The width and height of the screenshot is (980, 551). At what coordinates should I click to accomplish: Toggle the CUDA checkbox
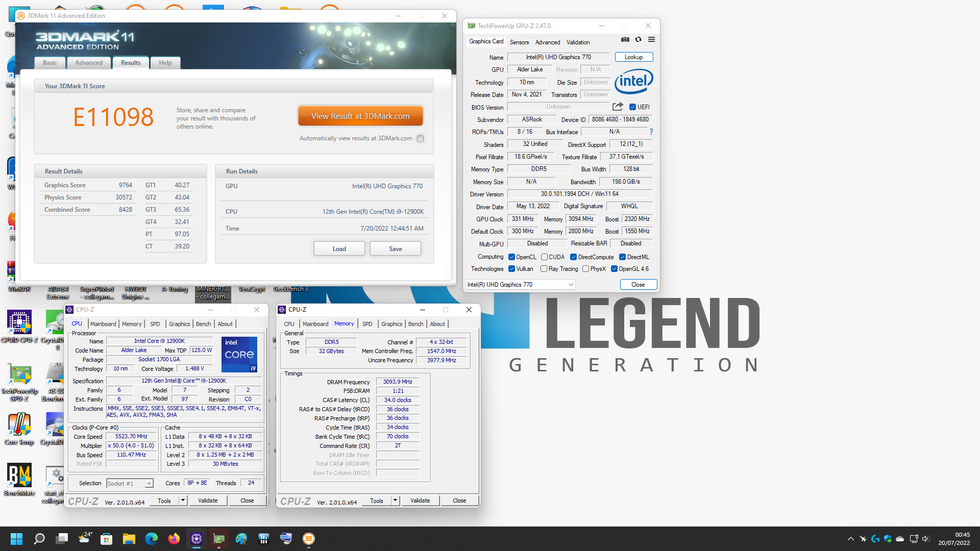coord(544,257)
